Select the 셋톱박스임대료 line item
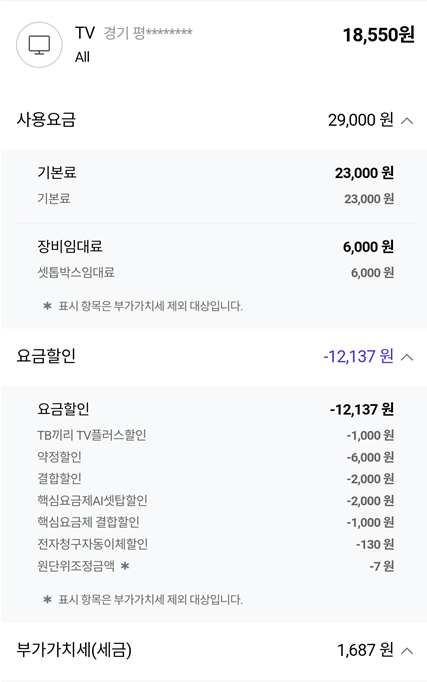Image resolution: width=427 pixels, height=682 pixels. click(216, 273)
